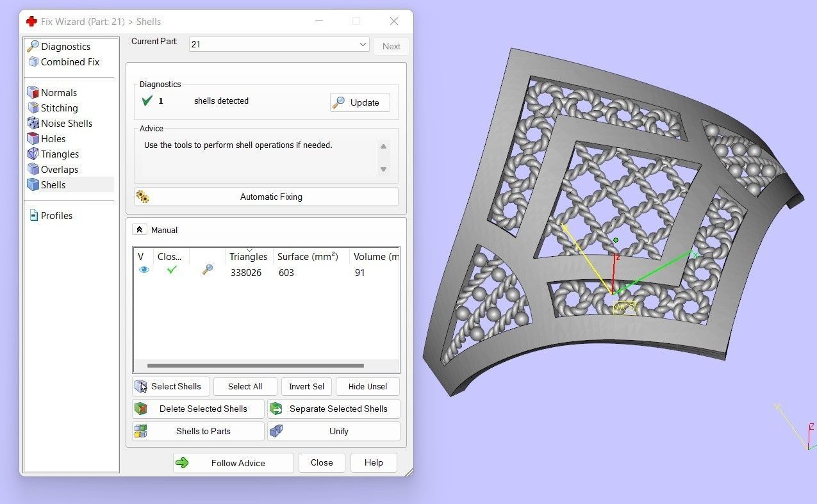Click the Advice text scroll down arrow

(x=383, y=169)
